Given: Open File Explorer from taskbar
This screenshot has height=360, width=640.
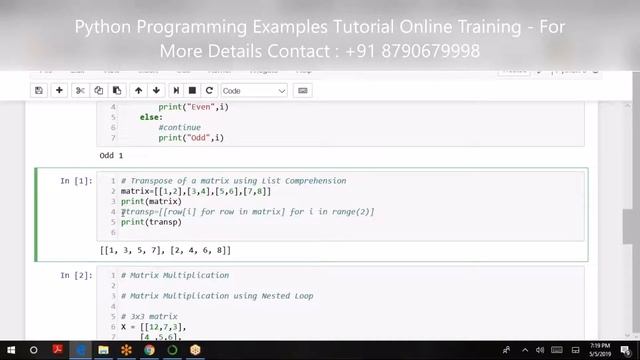Looking at the screenshot, I should coord(103,350).
